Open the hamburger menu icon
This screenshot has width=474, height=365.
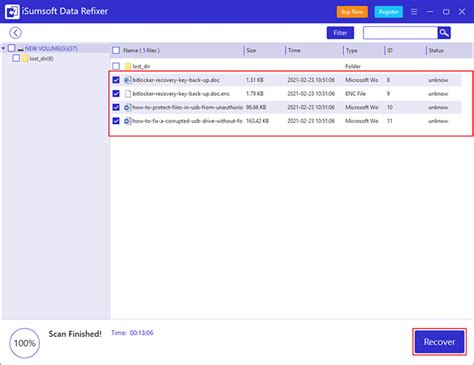point(414,12)
